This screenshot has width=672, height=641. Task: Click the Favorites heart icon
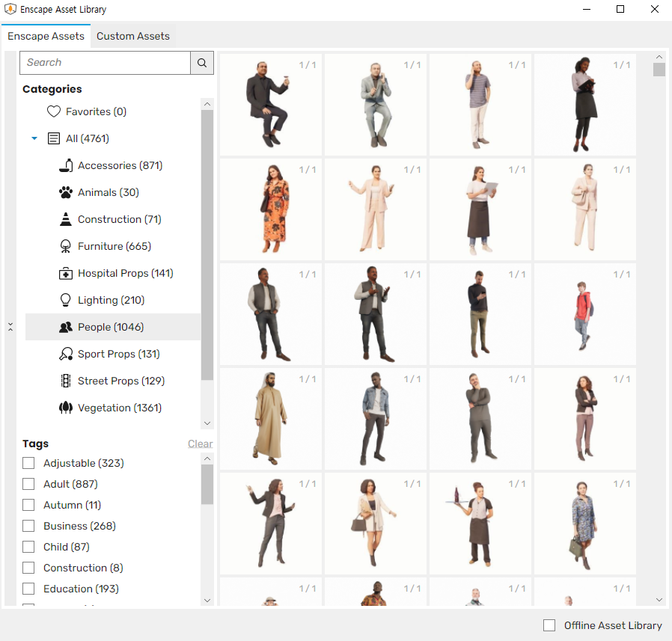(x=54, y=111)
